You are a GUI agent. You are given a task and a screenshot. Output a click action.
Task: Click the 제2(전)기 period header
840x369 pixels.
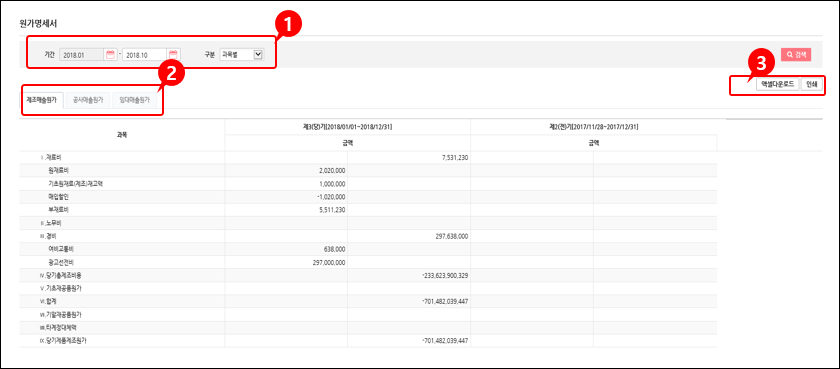coord(594,127)
